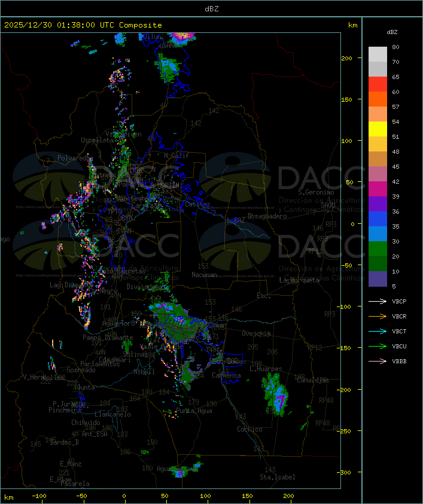The height and width of the screenshot is (504, 423).
Task: Click the VBCT legend label
Action: (x=399, y=331)
